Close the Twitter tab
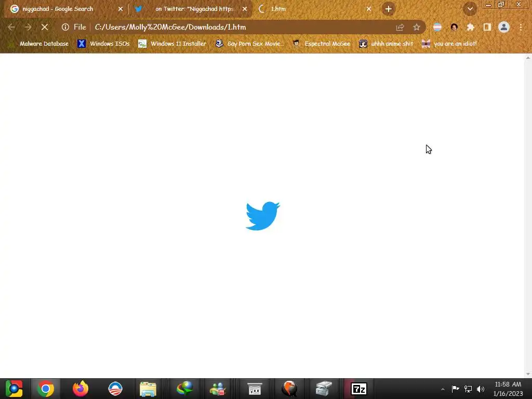Viewport: 532px width, 399px height. (x=245, y=9)
